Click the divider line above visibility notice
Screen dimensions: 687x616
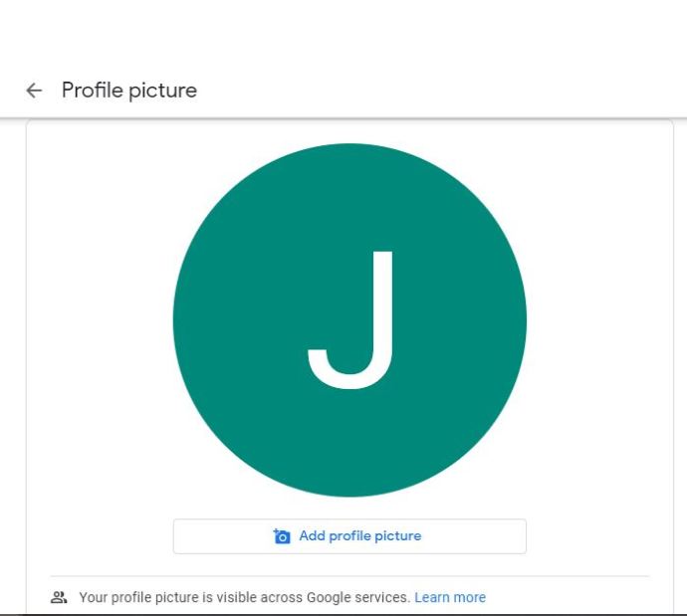349,576
